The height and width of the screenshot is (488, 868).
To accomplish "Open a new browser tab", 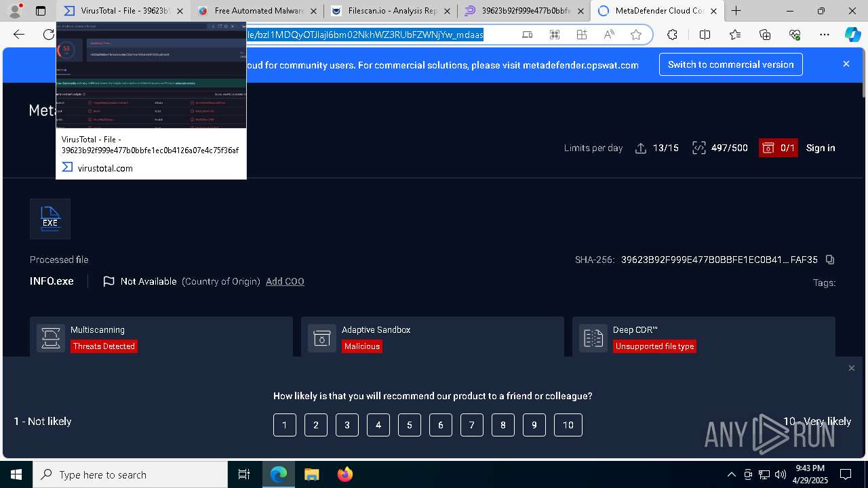I will pyautogui.click(x=736, y=11).
